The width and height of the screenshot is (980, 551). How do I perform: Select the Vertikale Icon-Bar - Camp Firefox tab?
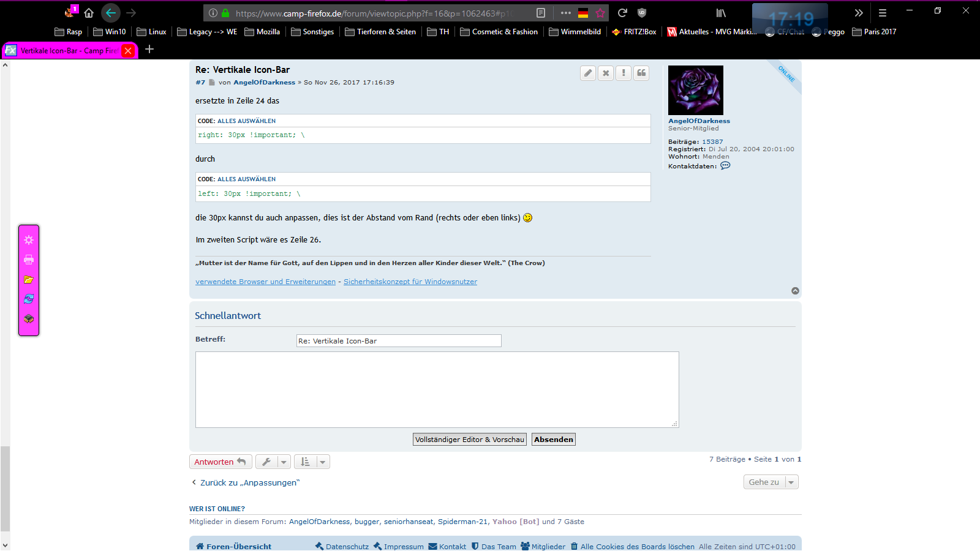70,51
